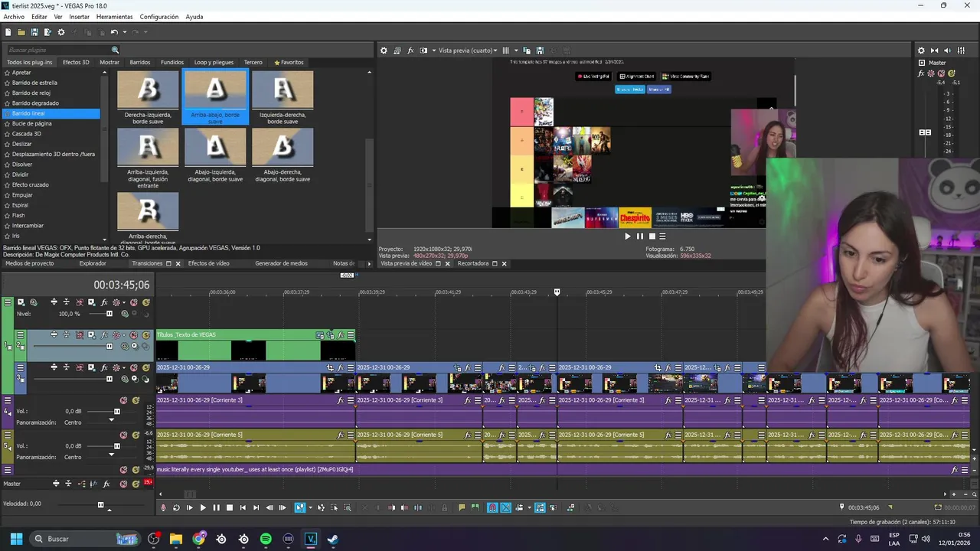Open project properties gear in main toolbar

click(x=61, y=32)
